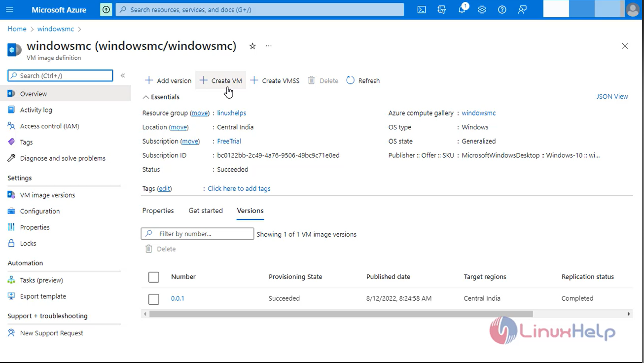Click the Delete button in the top toolbar

323,80
